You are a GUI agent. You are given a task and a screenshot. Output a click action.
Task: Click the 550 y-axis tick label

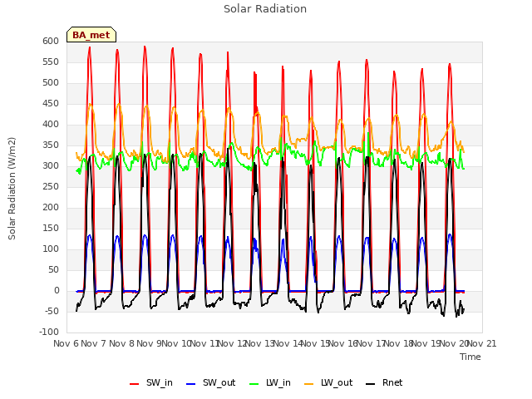pos(51,62)
